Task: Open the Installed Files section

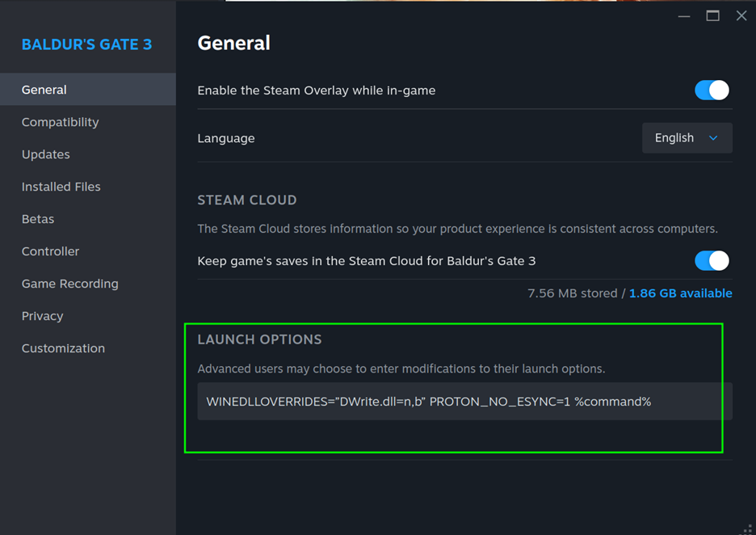Action: click(61, 187)
